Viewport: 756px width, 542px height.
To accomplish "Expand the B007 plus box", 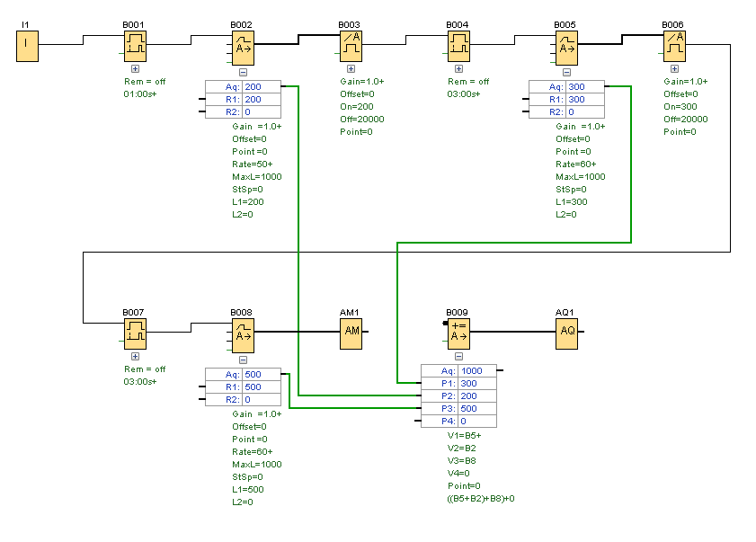I will point(136,356).
